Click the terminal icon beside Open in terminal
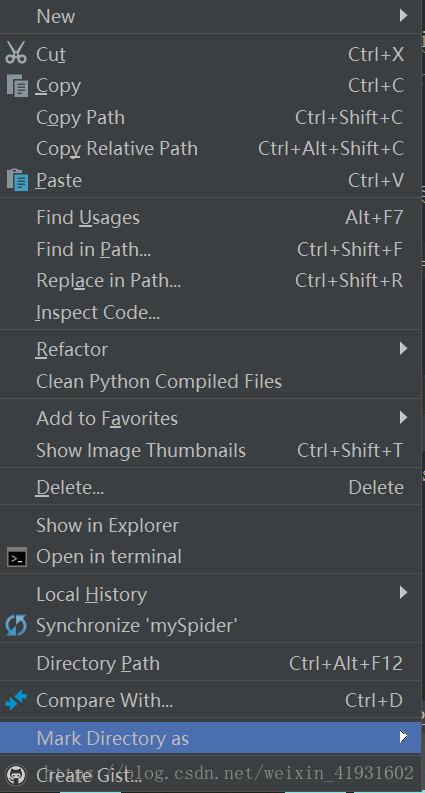 pyautogui.click(x=17, y=557)
